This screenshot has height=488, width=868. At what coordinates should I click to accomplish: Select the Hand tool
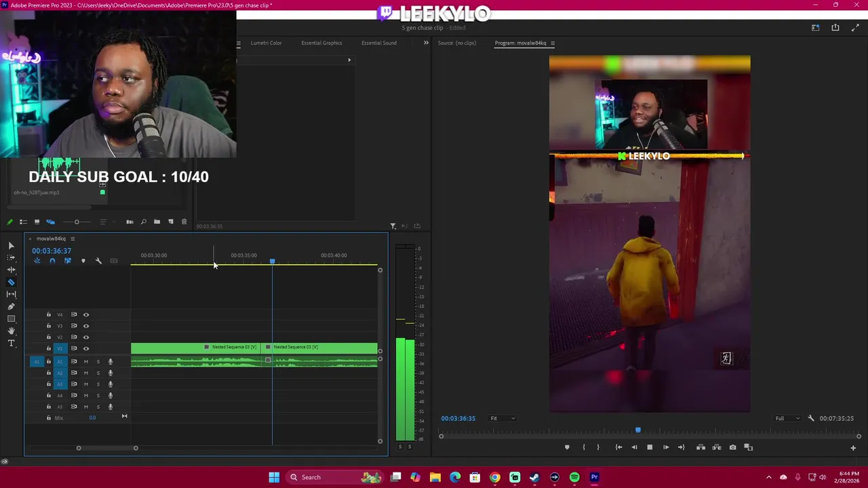(x=11, y=331)
